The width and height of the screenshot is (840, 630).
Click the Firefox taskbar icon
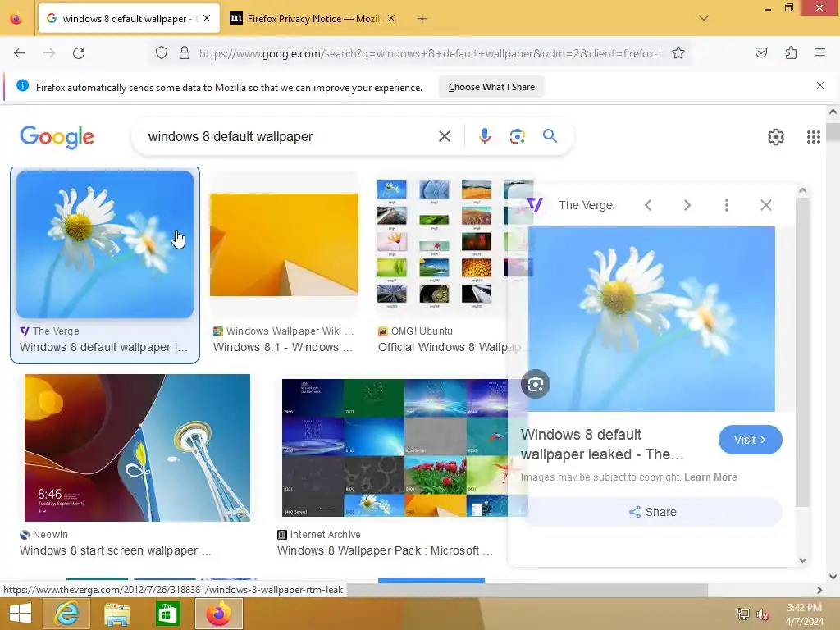point(218,614)
